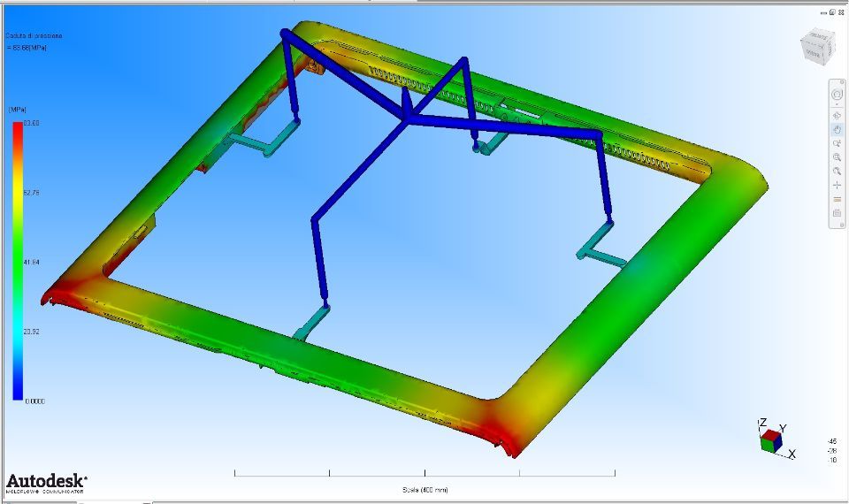Close the result view window

pyautogui.click(x=841, y=11)
